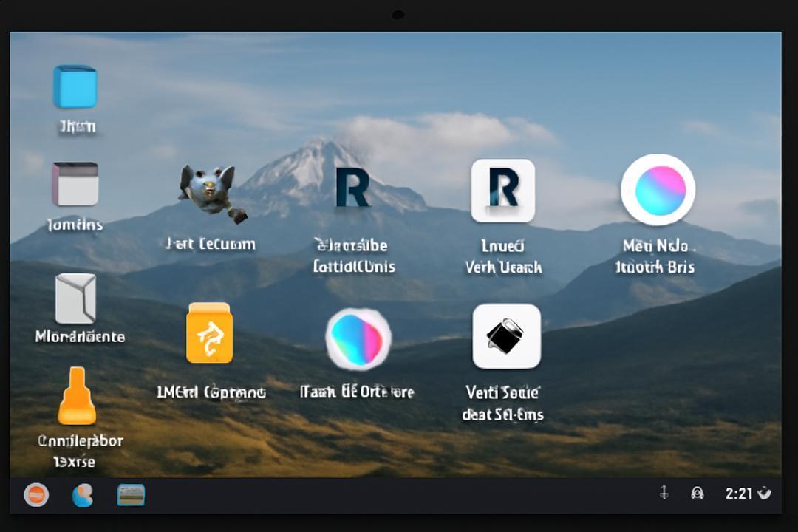Select the multicolor blob circle desktop icon

click(x=358, y=339)
